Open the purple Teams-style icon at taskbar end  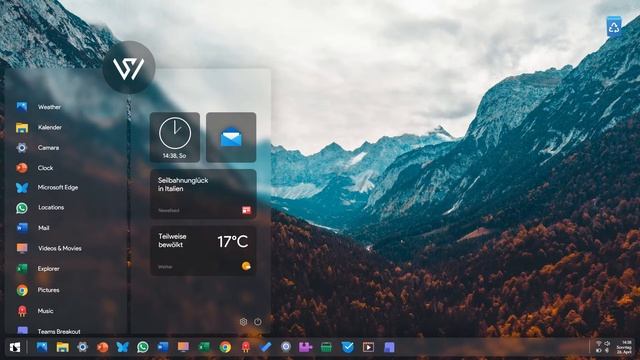click(389, 347)
